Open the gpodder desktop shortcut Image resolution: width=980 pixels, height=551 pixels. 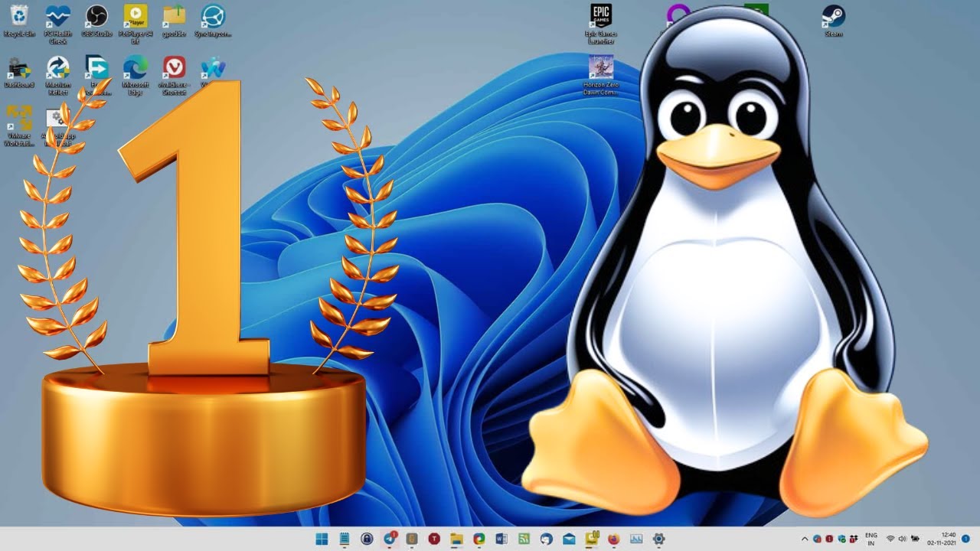click(175, 21)
